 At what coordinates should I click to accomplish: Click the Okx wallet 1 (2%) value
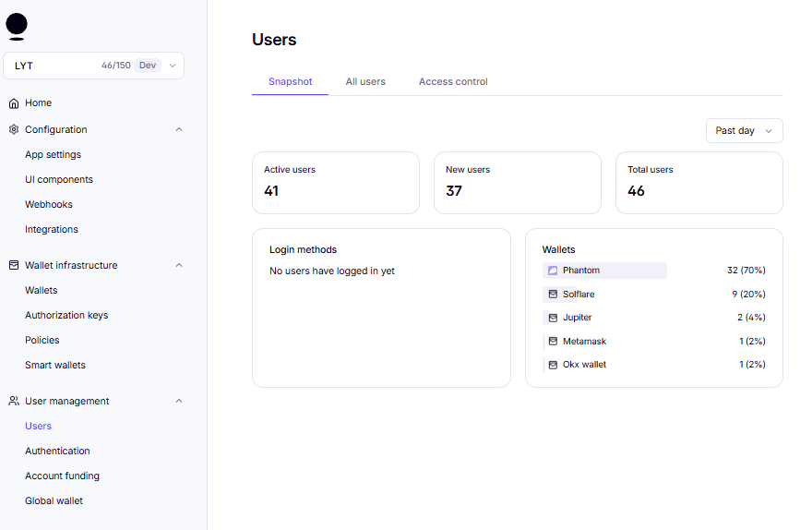coord(752,365)
